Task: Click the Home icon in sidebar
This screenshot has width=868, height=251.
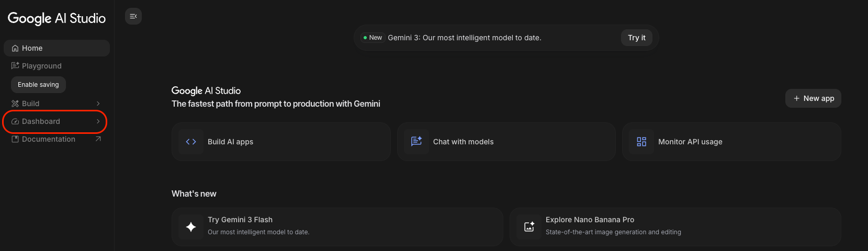Action: click(x=15, y=48)
